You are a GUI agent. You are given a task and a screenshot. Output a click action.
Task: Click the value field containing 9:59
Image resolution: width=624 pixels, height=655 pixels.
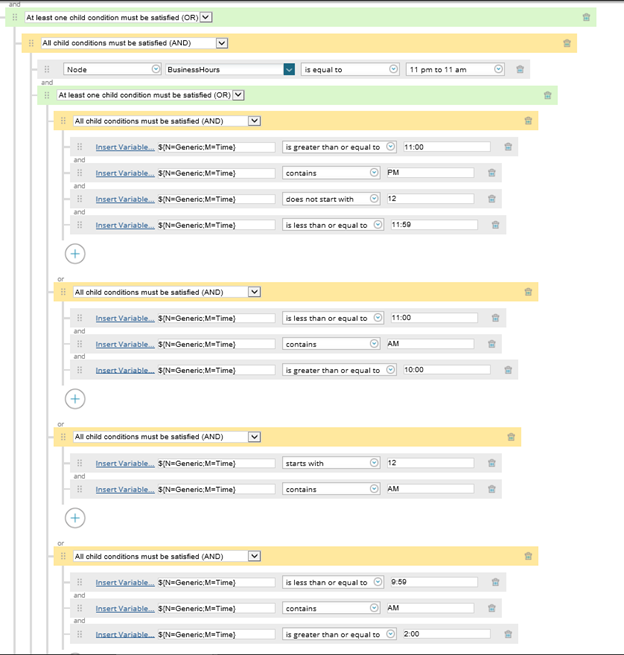tap(434, 582)
